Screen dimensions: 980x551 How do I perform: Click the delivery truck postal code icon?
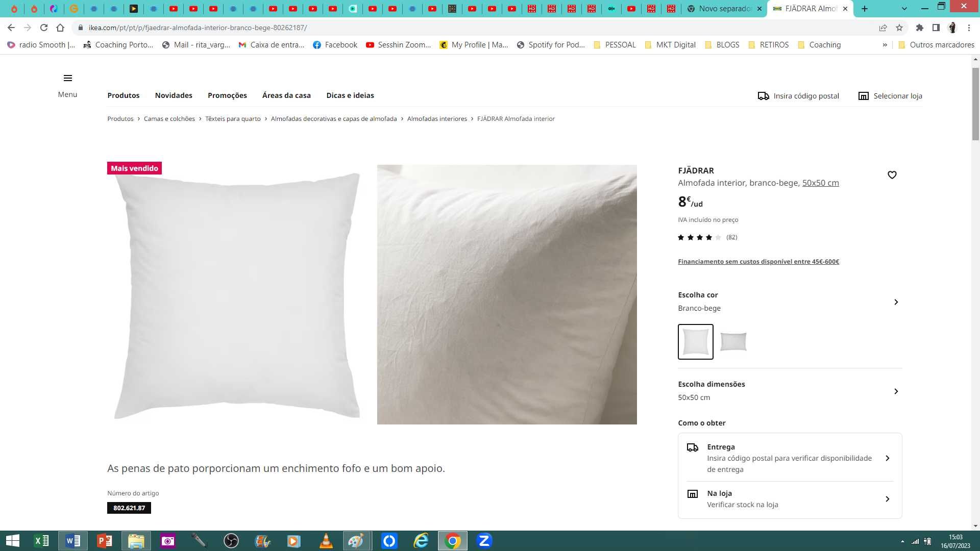pyautogui.click(x=763, y=96)
